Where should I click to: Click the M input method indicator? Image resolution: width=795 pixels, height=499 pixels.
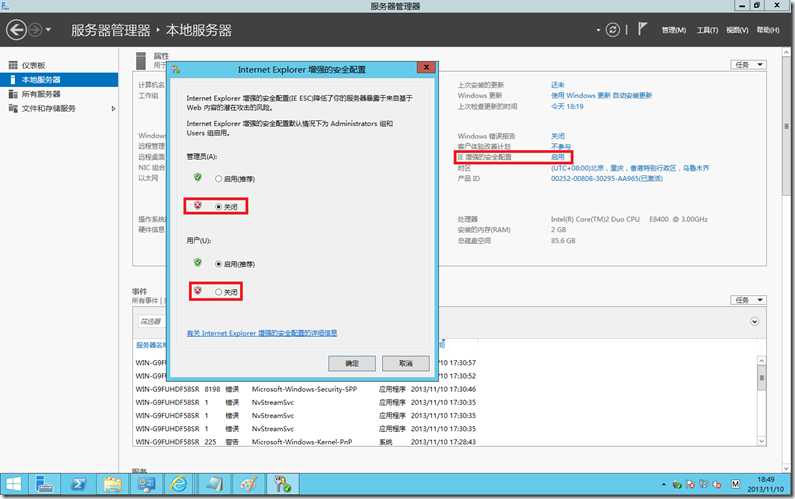(x=735, y=484)
